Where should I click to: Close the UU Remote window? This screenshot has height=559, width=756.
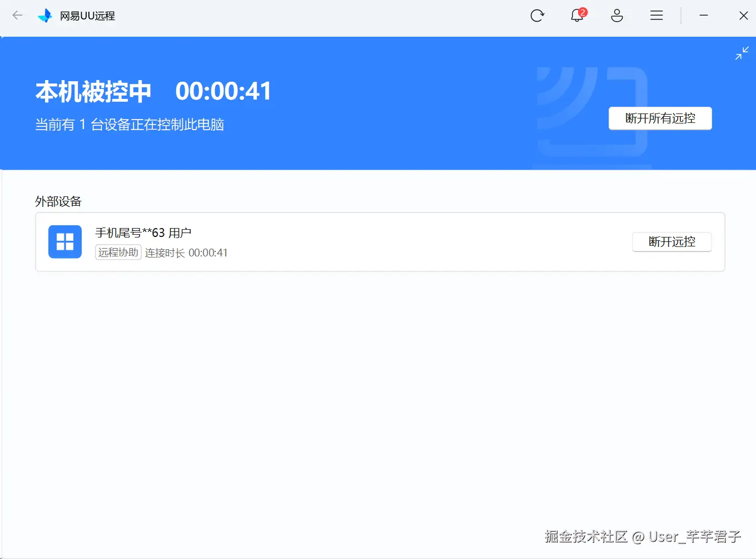[x=744, y=16]
